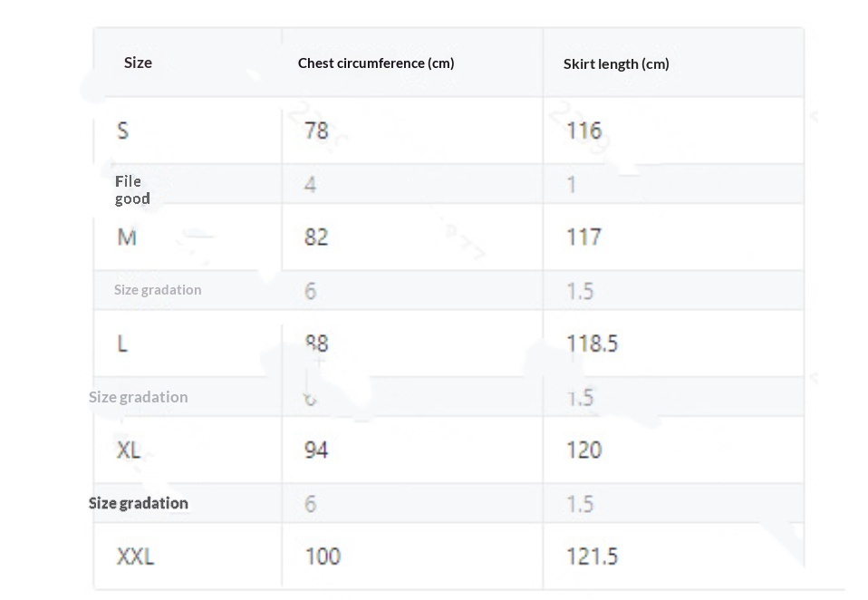
Task: Click chest value 78
Action: click(316, 131)
